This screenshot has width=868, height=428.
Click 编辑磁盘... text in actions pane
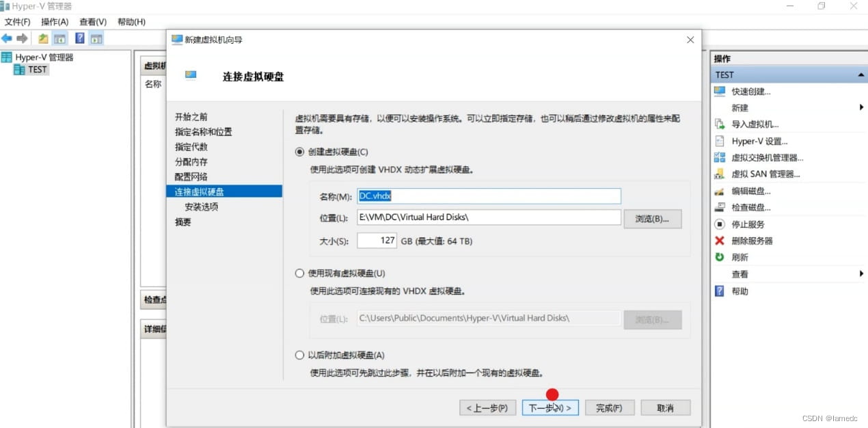point(751,191)
